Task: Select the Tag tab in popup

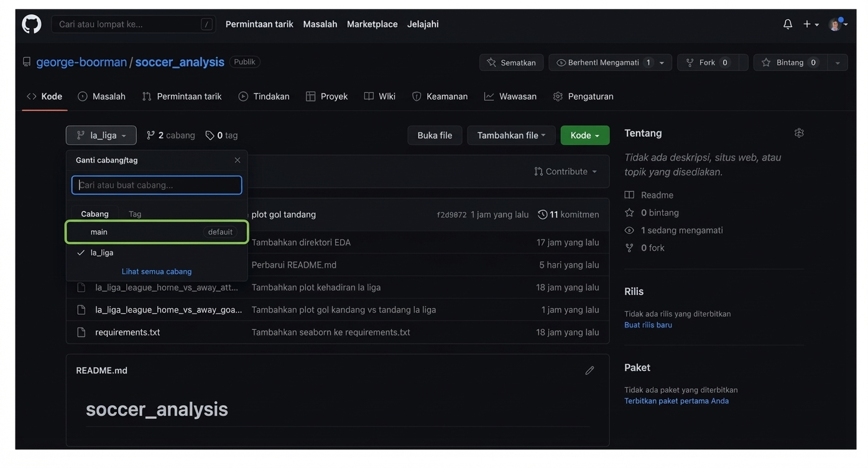Action: coord(135,213)
